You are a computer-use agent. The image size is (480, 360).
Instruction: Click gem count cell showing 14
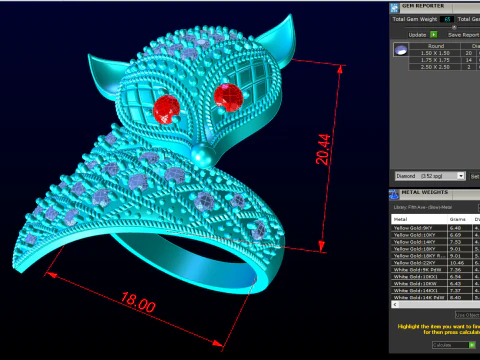coord(469,60)
